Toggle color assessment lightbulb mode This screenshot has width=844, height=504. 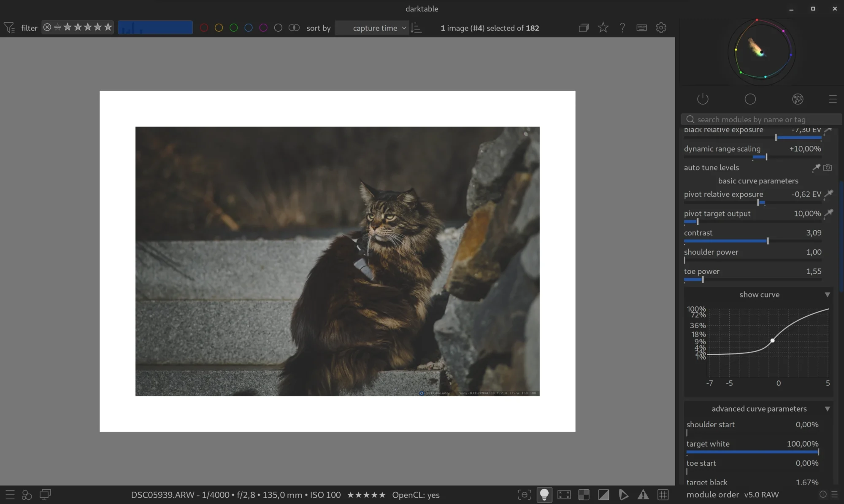click(544, 494)
